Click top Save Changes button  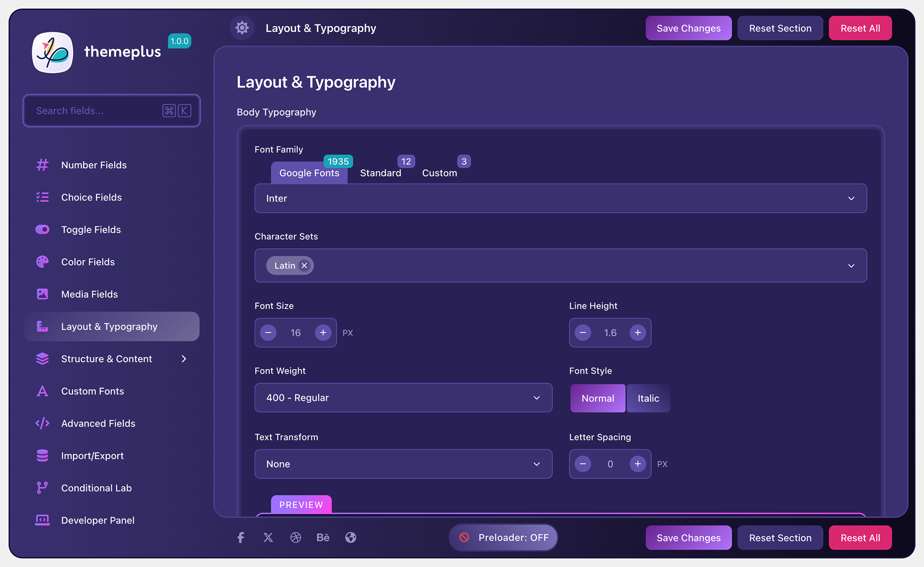[688, 28]
